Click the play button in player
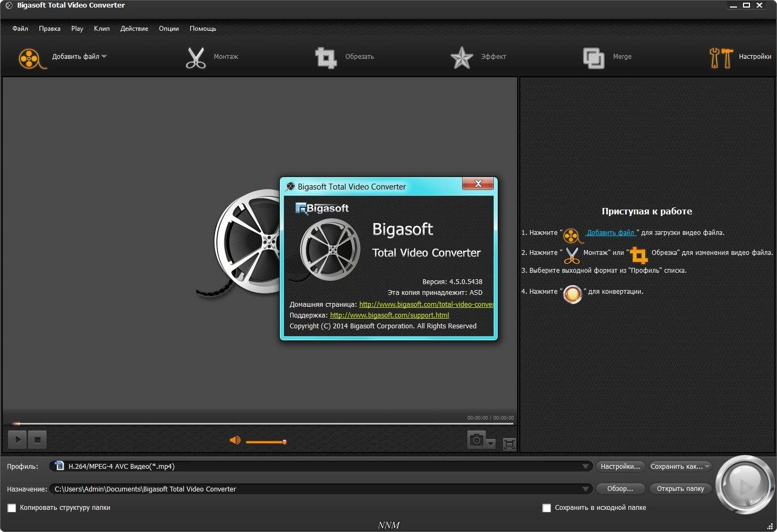This screenshot has height=532, width=777. click(18, 440)
